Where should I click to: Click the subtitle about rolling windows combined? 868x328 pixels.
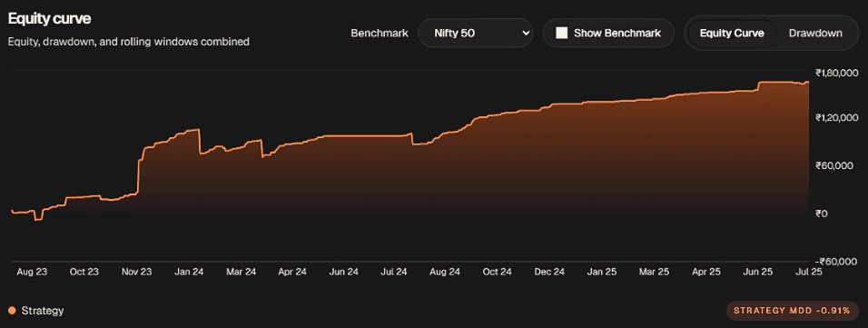[128, 42]
